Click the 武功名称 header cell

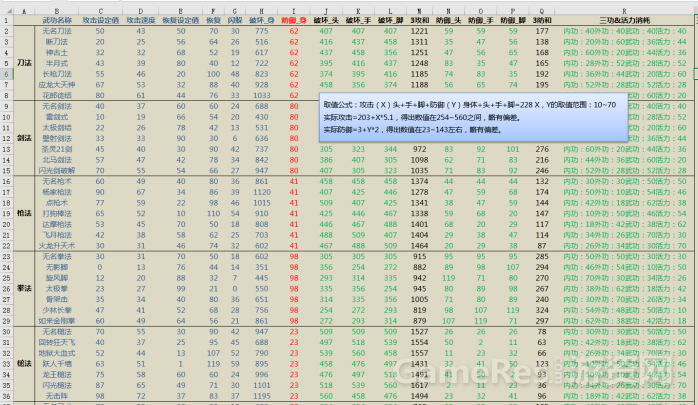click(57, 20)
